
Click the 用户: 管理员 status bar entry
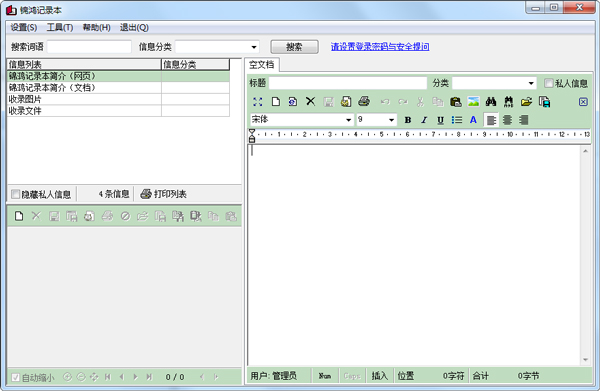pyautogui.click(x=274, y=376)
